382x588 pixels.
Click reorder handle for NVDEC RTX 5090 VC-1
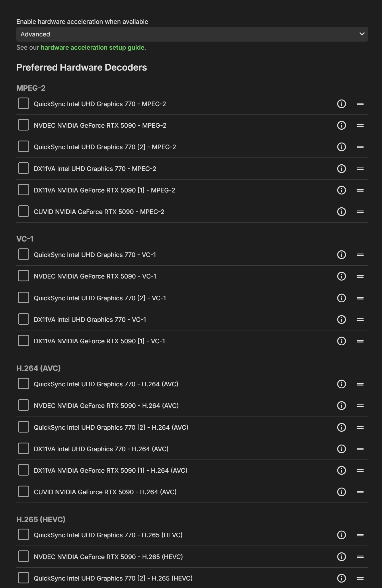click(x=360, y=276)
